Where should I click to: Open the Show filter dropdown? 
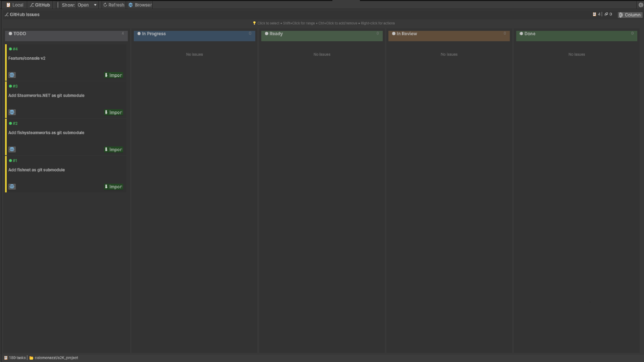tap(87, 5)
